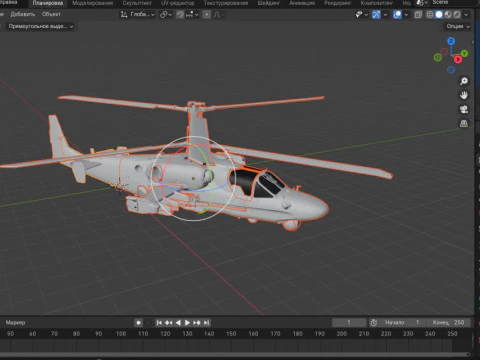Viewport: 480px width, 360px height.
Task: Open the transform orientation dropdown (Глоба...)
Action: [138, 14]
